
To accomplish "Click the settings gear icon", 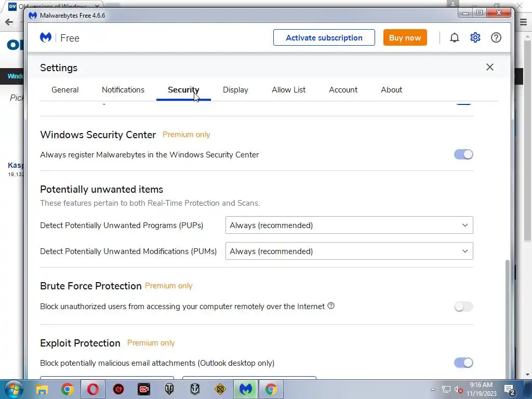I will (x=475, y=37).
